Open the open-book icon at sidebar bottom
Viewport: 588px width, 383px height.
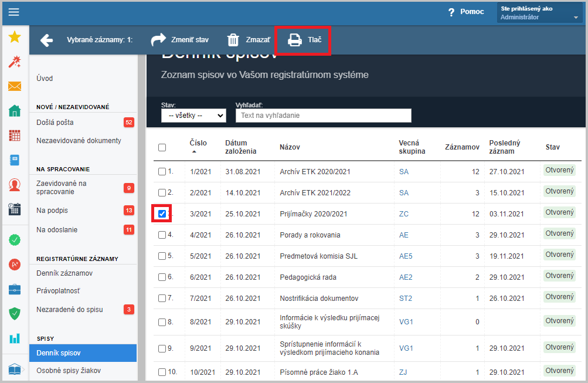[x=15, y=369]
